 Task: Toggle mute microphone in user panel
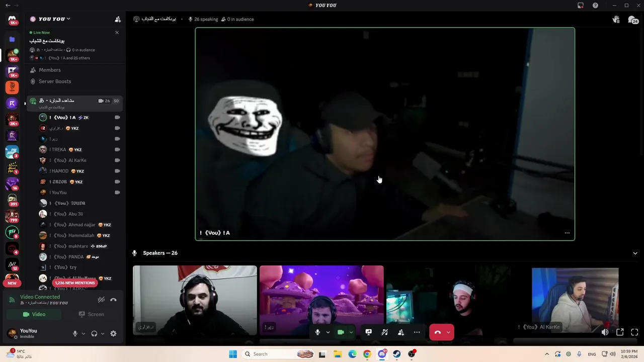[x=75, y=333]
